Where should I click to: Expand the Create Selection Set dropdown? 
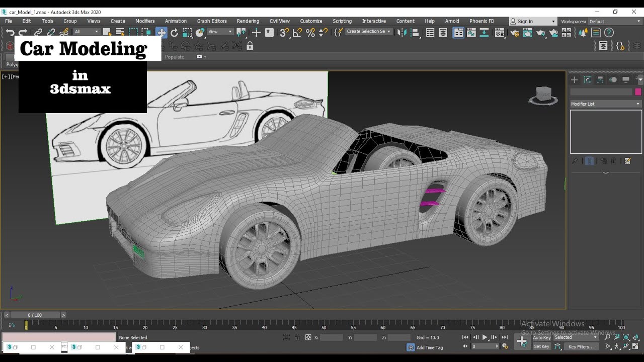[369, 32]
